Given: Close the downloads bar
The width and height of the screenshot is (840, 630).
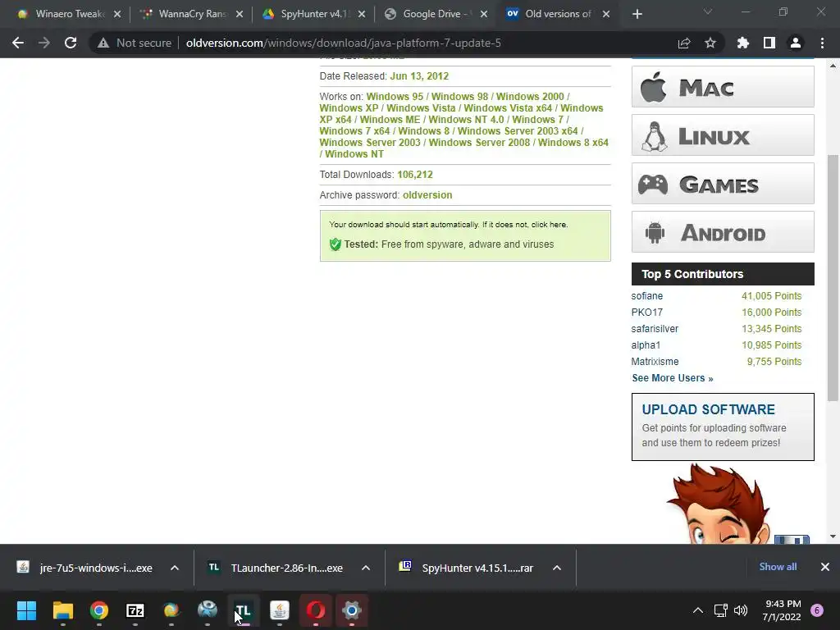Looking at the screenshot, I should [x=825, y=567].
